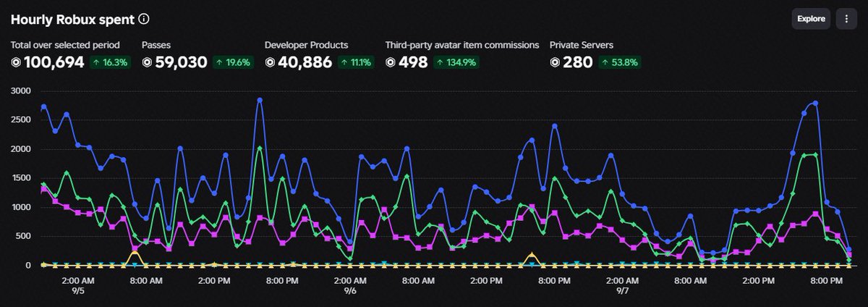
Task: Click the Hourly Robux spent title
Action: pyautogui.click(x=72, y=19)
